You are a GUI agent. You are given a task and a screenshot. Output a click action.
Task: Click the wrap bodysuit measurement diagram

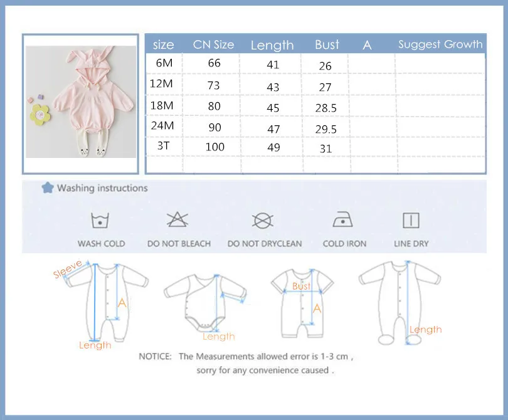click(x=205, y=303)
